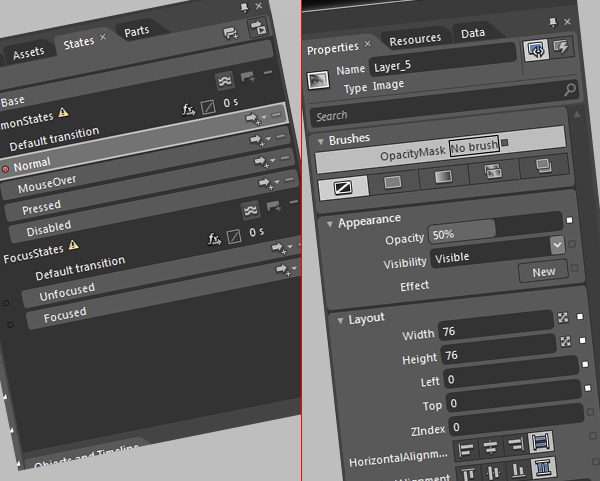This screenshot has width=600, height=481.
Task: Switch to the Resources tab
Action: (x=415, y=40)
